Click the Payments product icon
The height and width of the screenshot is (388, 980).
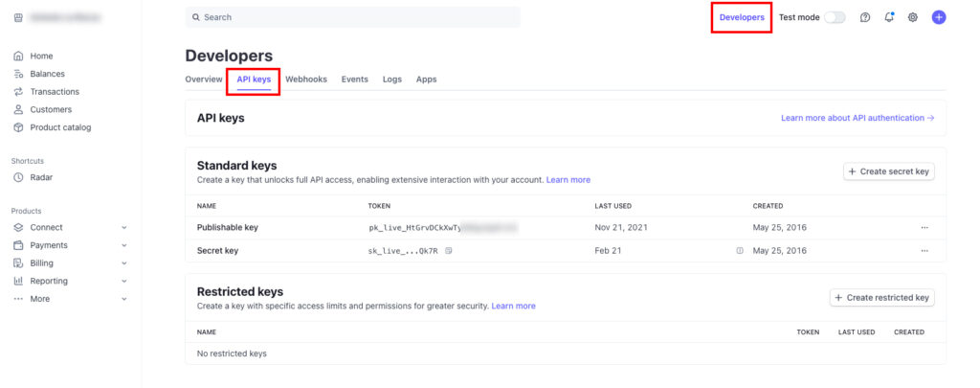point(18,245)
